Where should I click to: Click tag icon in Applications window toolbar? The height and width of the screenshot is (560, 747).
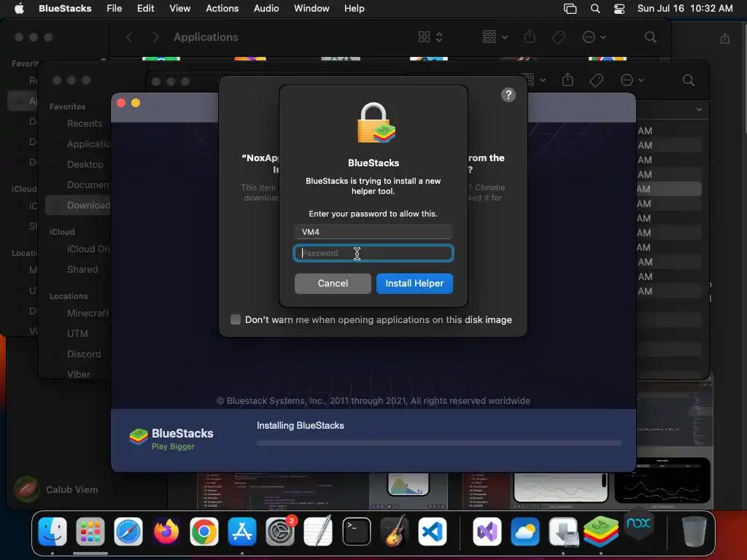pos(558,37)
